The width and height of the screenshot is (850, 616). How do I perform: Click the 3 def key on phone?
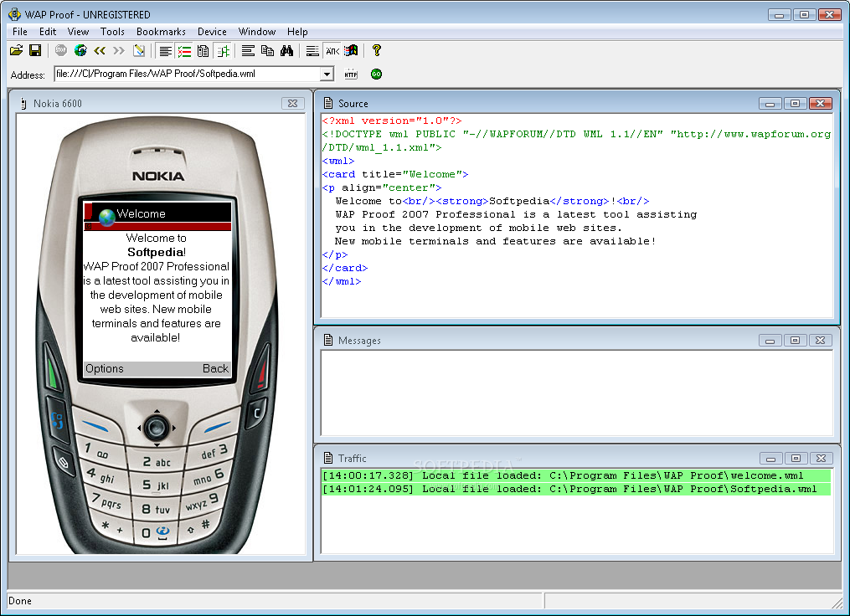coord(214,452)
